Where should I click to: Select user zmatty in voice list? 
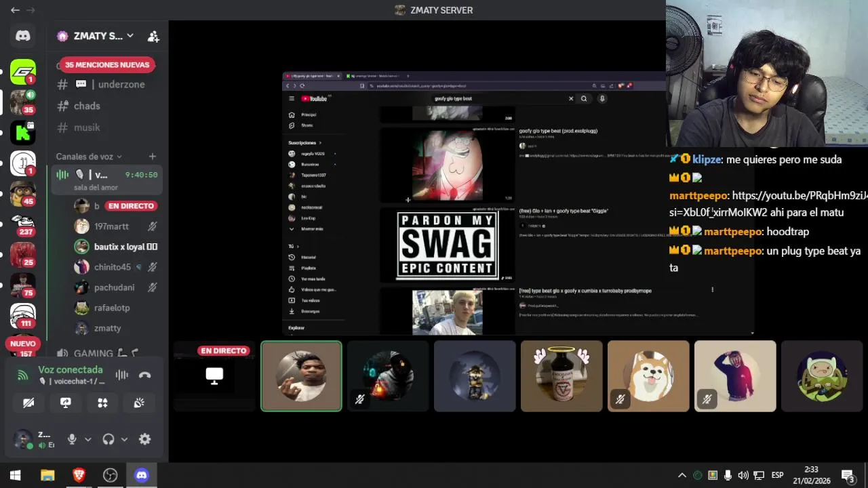tap(115, 328)
